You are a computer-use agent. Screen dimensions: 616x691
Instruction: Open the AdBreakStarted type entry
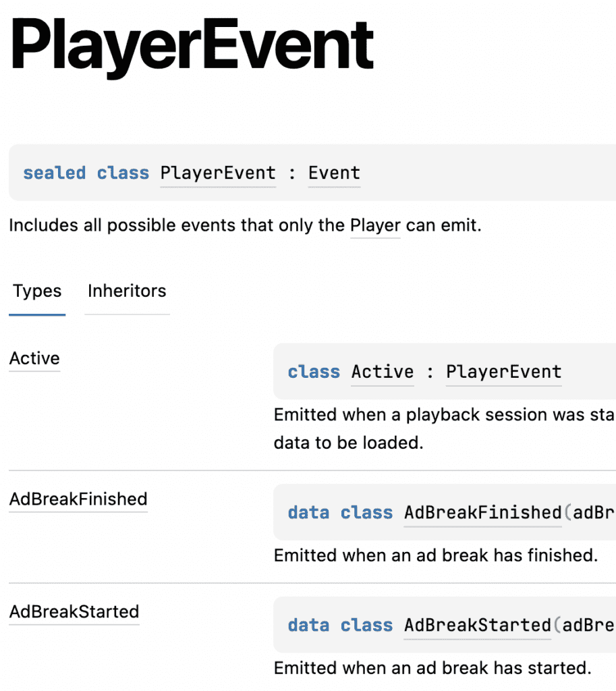[x=74, y=612]
